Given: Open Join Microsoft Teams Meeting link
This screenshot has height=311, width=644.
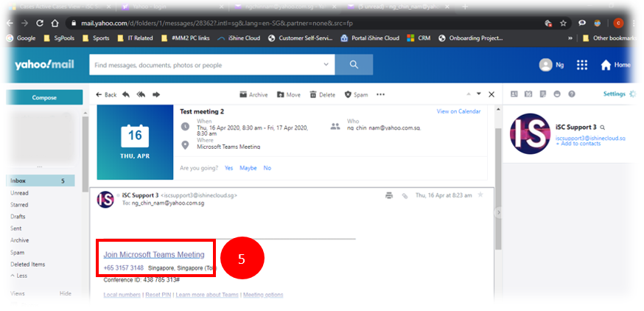Looking at the screenshot, I should (154, 255).
